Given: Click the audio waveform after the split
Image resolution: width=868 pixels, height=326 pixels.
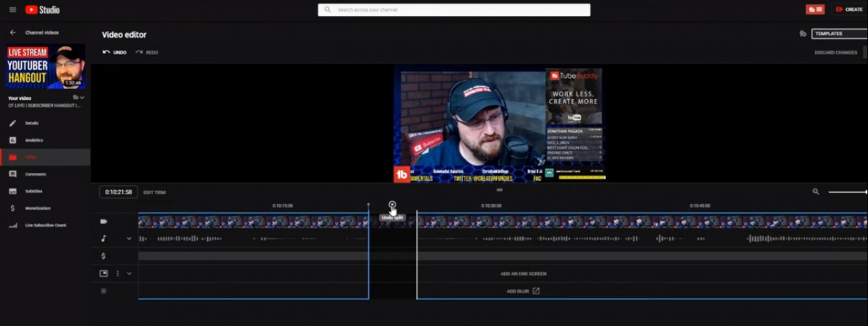Looking at the screenshot, I should (x=642, y=239).
